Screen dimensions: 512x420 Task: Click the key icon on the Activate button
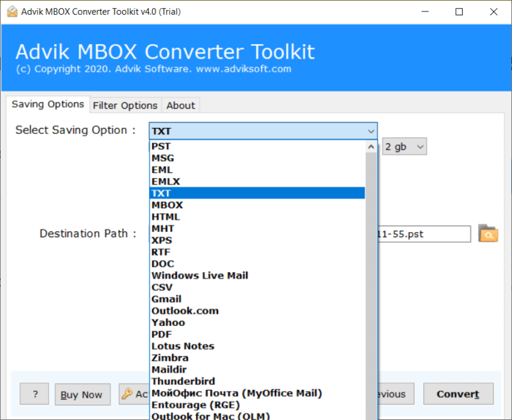pyautogui.click(x=127, y=394)
